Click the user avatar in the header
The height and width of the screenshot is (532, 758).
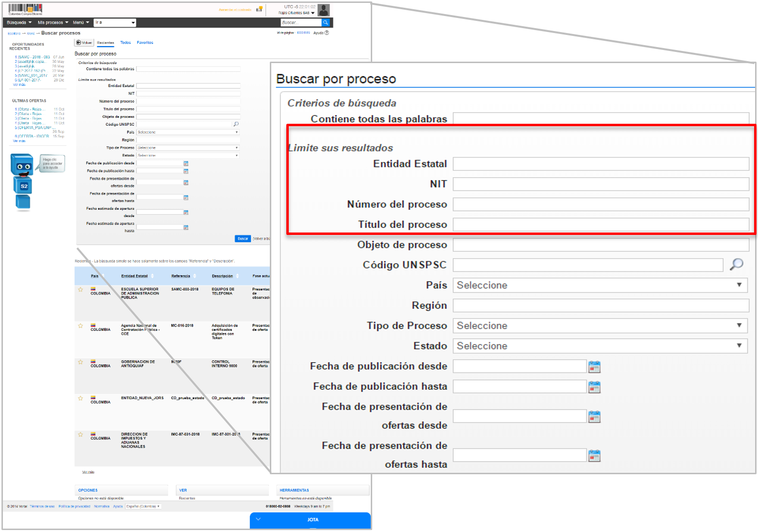(x=324, y=10)
